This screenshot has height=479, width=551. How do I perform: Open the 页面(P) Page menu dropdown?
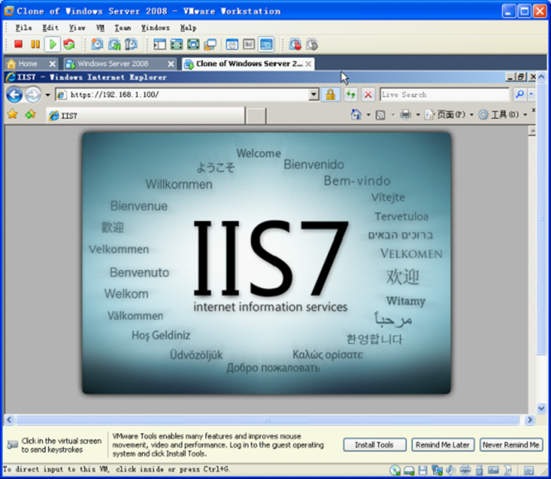coord(449,115)
